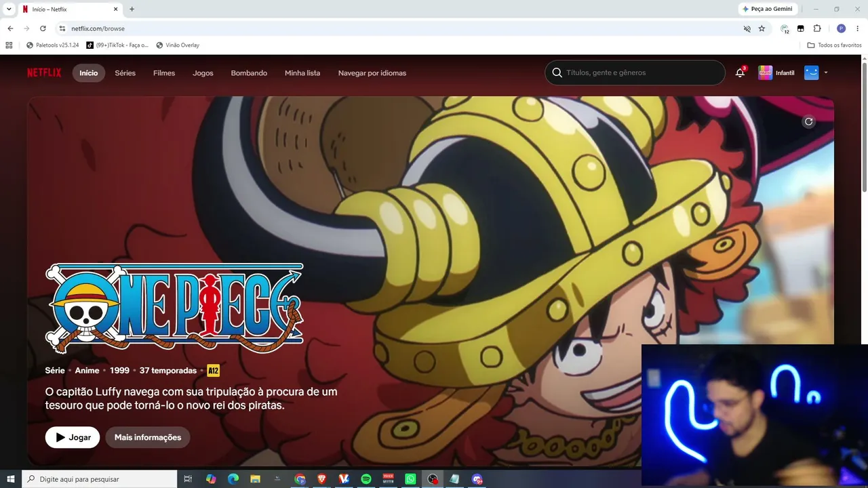868x488 pixels.
Task: Open the TikTok bookmark
Action: point(117,45)
